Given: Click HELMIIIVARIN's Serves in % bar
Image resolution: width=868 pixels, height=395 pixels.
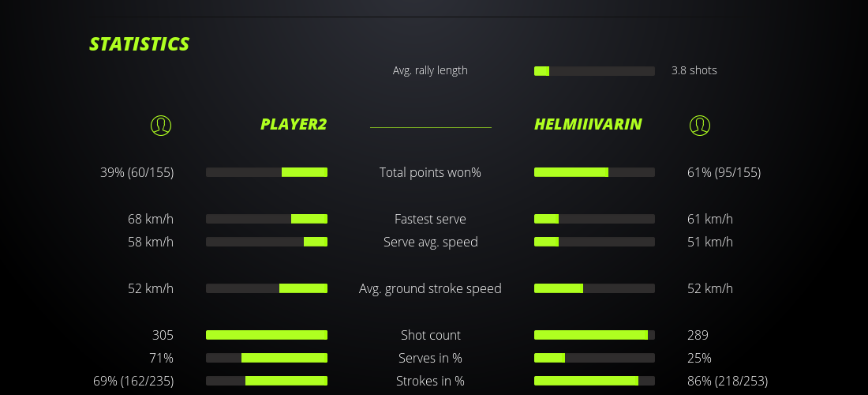Looking at the screenshot, I should point(594,358).
